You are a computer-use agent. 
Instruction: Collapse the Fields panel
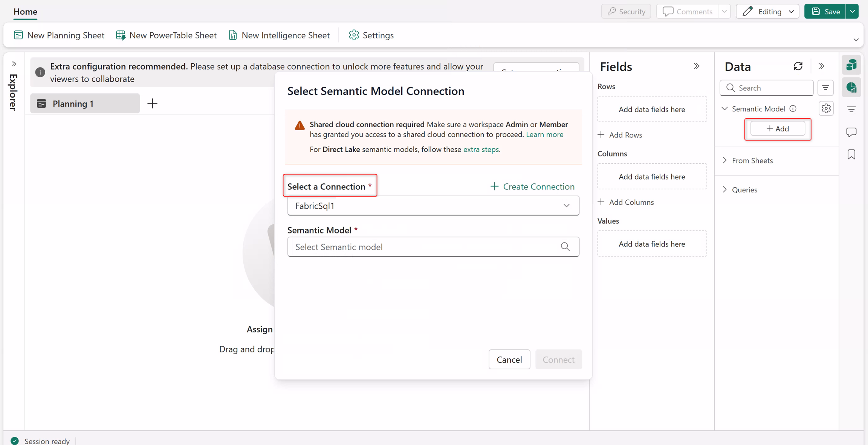tap(696, 66)
